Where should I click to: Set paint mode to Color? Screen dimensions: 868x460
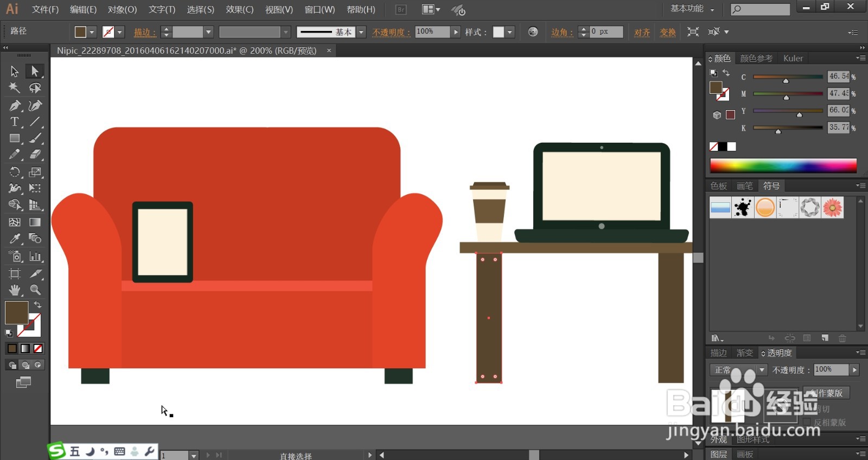coord(12,348)
